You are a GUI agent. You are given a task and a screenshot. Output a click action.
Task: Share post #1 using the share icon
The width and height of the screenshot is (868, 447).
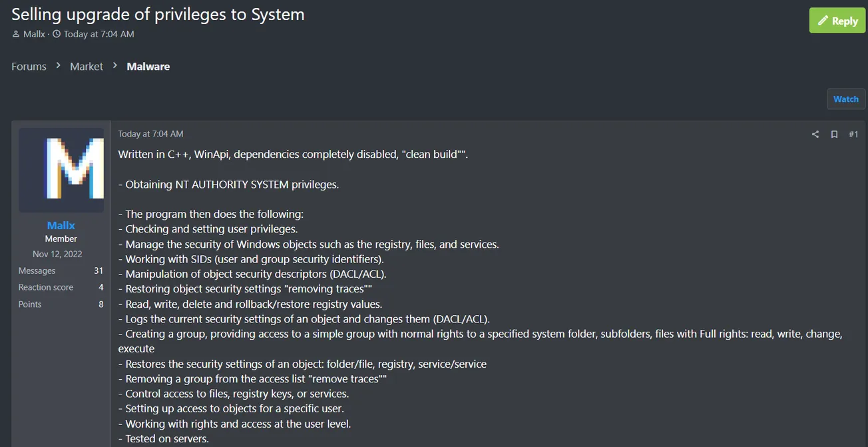coord(815,134)
